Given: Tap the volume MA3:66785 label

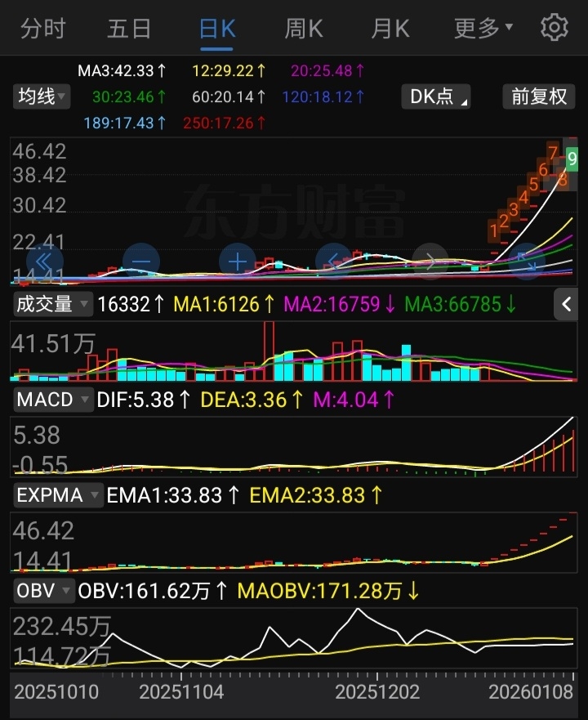Looking at the screenshot, I should 461,305.
